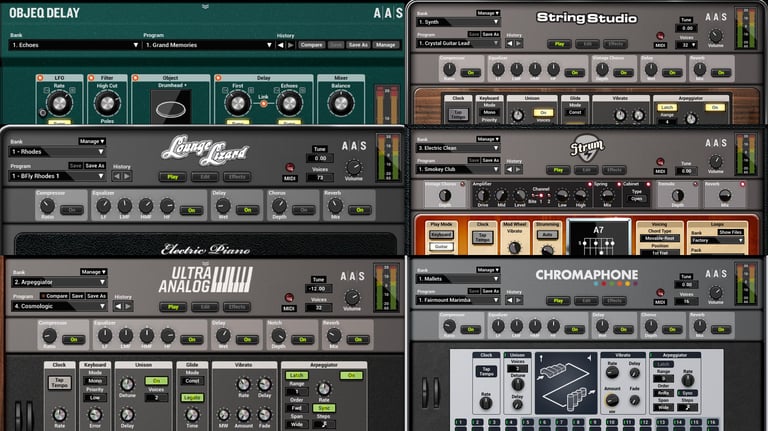Go to next history in Objeq Delay
This screenshot has width=768, height=431.
point(290,45)
